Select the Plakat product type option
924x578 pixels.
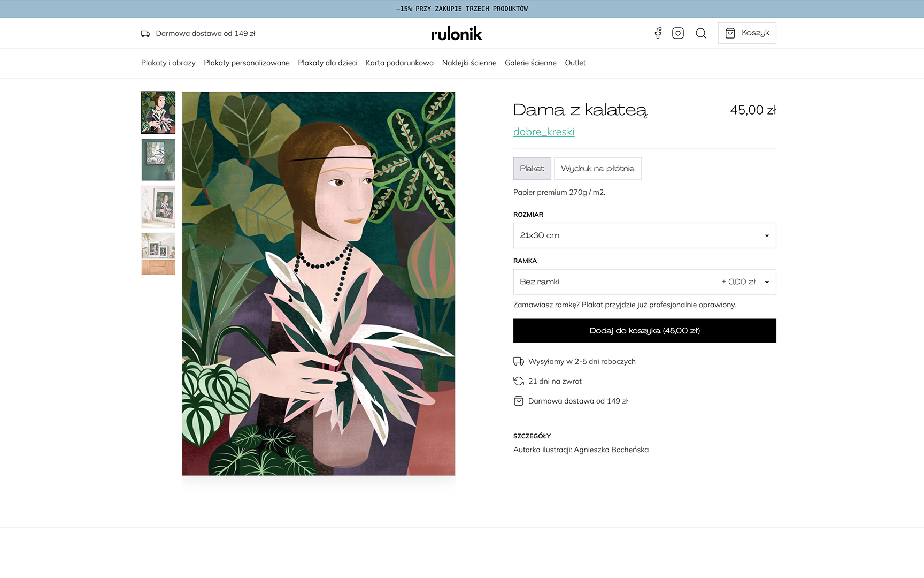[532, 169]
